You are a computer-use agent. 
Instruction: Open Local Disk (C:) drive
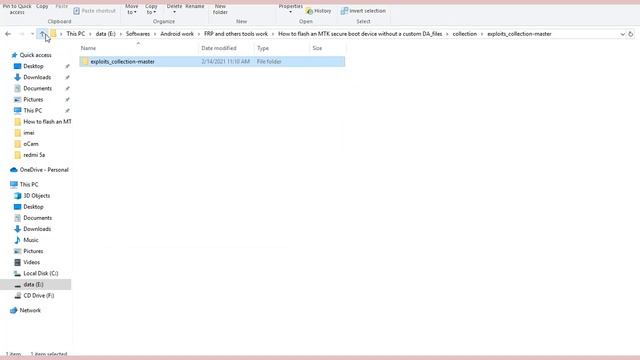pos(41,273)
